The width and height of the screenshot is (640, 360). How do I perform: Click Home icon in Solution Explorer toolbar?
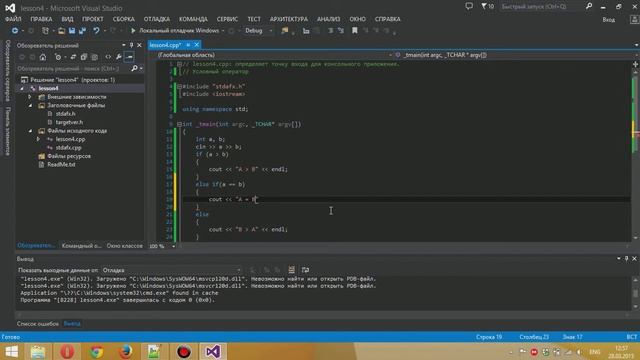click(43, 57)
